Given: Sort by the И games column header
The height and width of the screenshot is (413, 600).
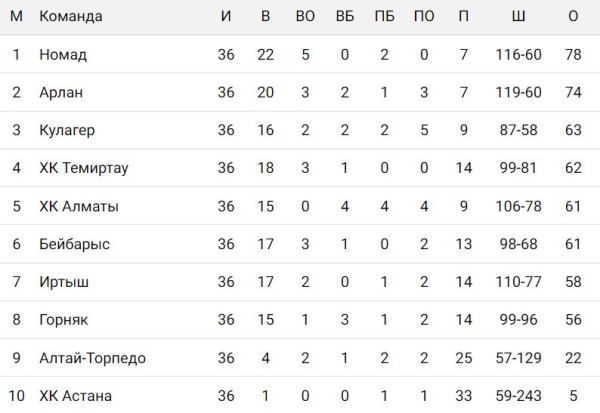Looking at the screenshot, I should (x=225, y=17).
